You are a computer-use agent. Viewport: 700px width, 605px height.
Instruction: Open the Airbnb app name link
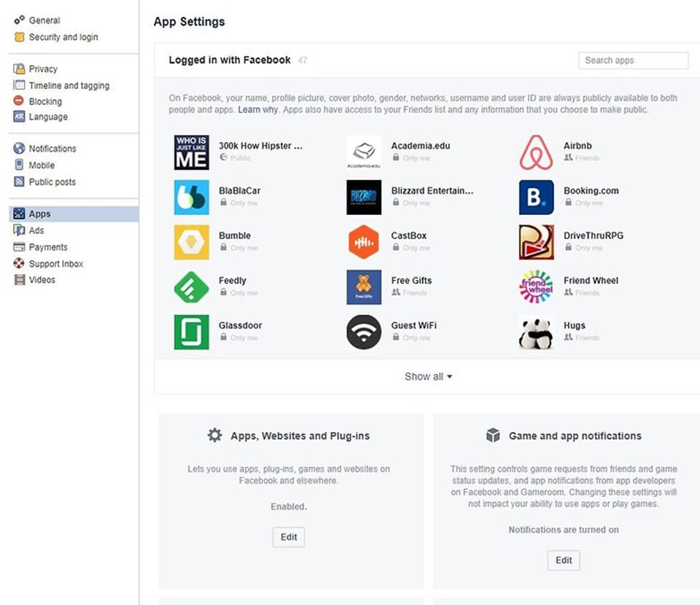[x=577, y=146]
